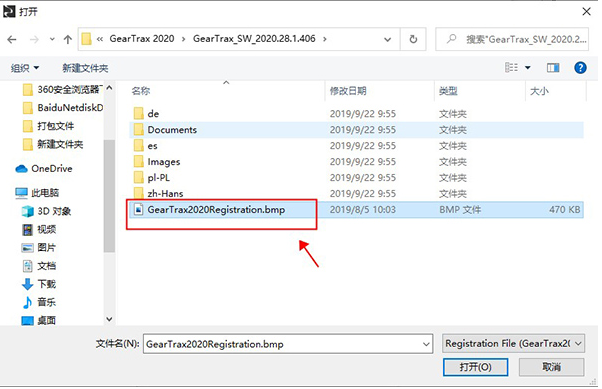Click the sidebar scrollbar thumb

tap(109, 196)
